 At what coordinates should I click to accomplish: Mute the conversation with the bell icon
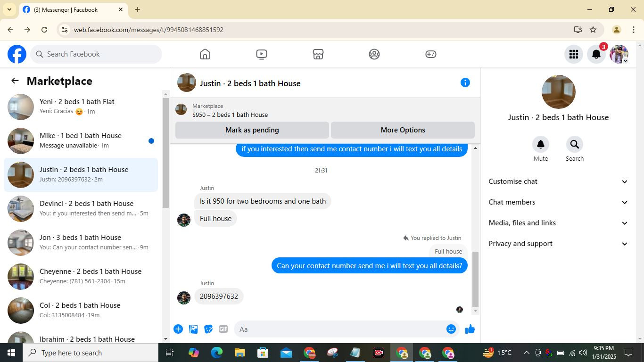tap(541, 144)
